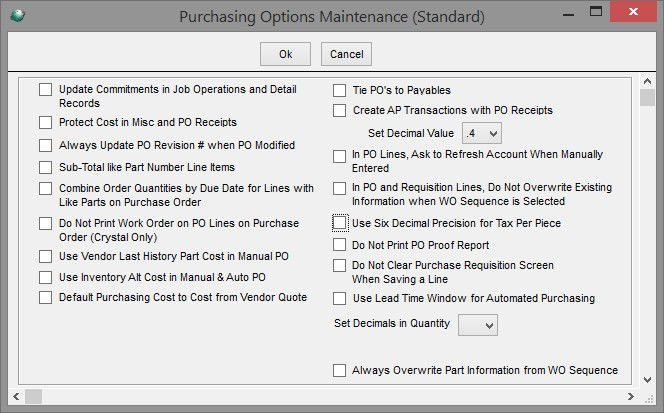Enable Do Not Print PO Proof Report

click(339, 244)
